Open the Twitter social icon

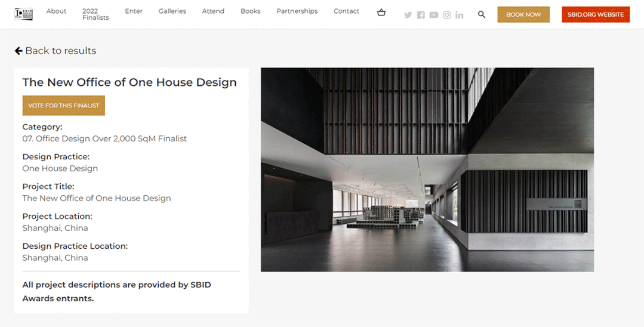pos(408,15)
